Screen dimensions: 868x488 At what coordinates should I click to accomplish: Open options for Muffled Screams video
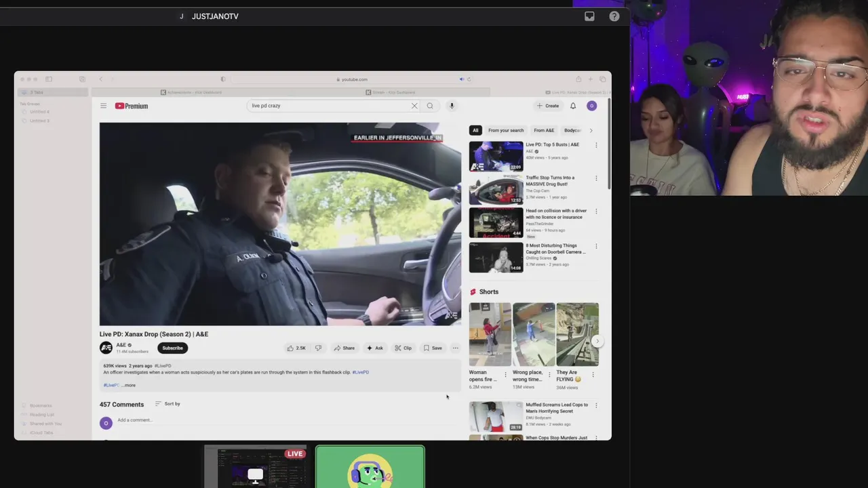(x=596, y=405)
